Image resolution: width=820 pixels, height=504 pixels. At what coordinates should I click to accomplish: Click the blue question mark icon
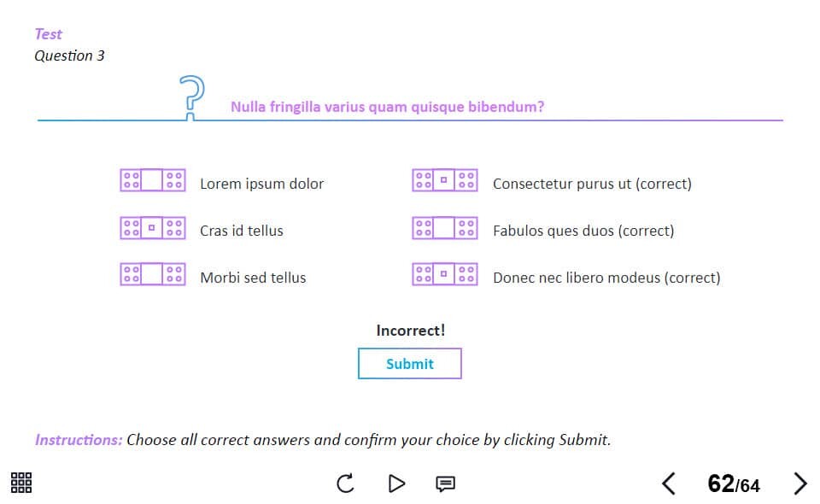[192, 97]
